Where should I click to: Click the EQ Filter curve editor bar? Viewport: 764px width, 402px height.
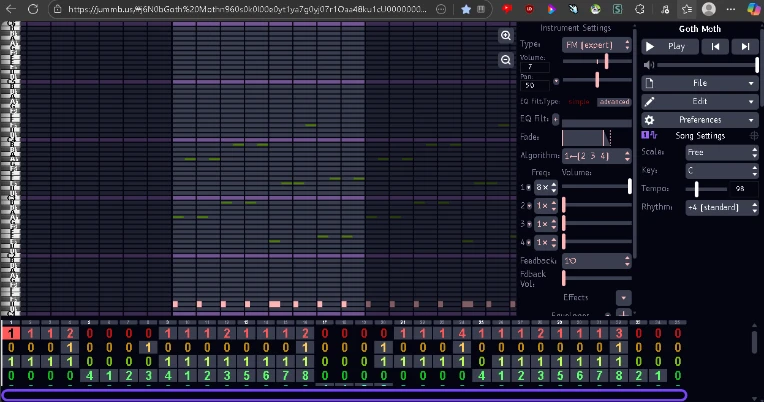[x=597, y=123]
